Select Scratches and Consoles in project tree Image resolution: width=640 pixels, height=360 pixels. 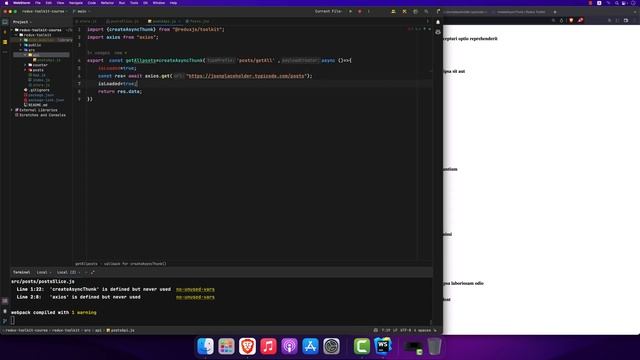[40, 115]
